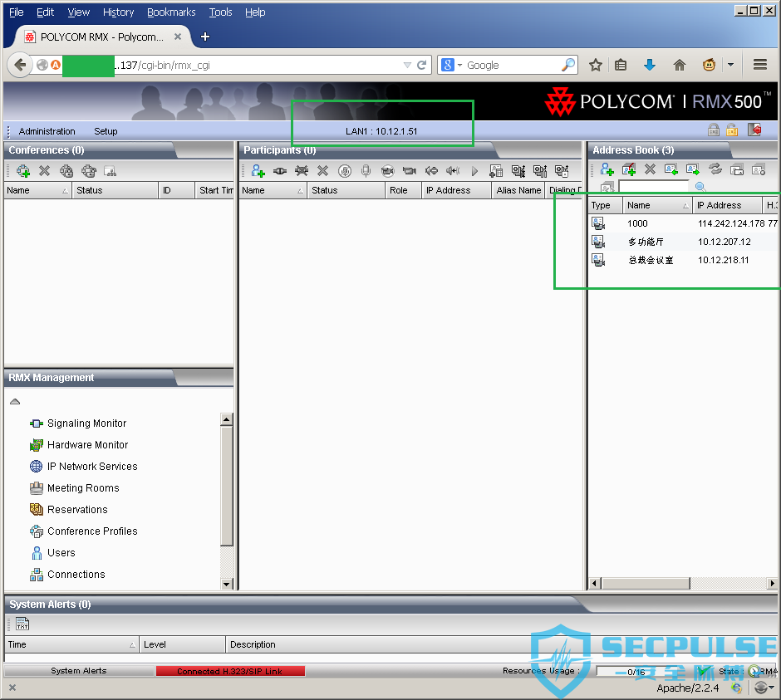The image size is (781, 700).
Task: Open Reservations in RMX Management
Action: (77, 509)
